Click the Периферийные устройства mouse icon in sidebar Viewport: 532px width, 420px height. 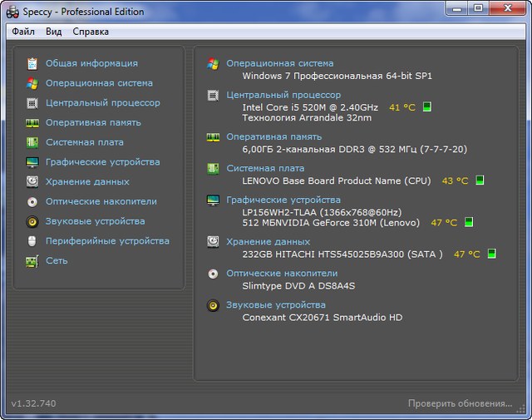pyautogui.click(x=32, y=241)
